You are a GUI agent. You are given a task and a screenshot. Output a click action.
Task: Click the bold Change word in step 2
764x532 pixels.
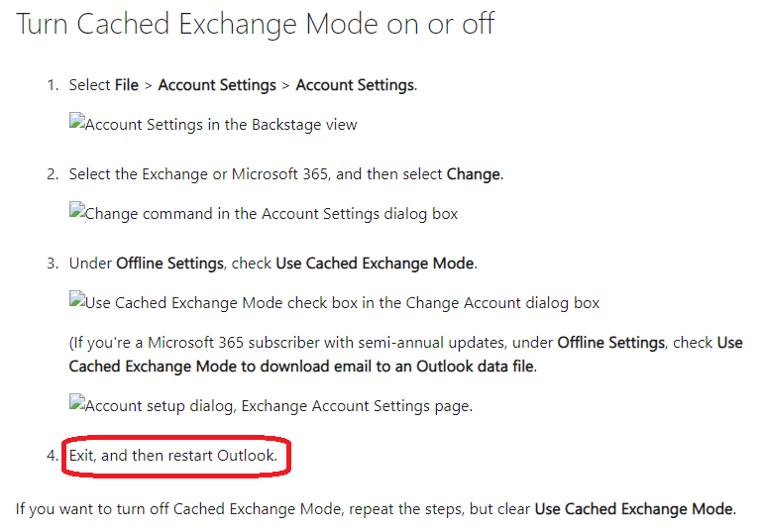[x=474, y=174]
